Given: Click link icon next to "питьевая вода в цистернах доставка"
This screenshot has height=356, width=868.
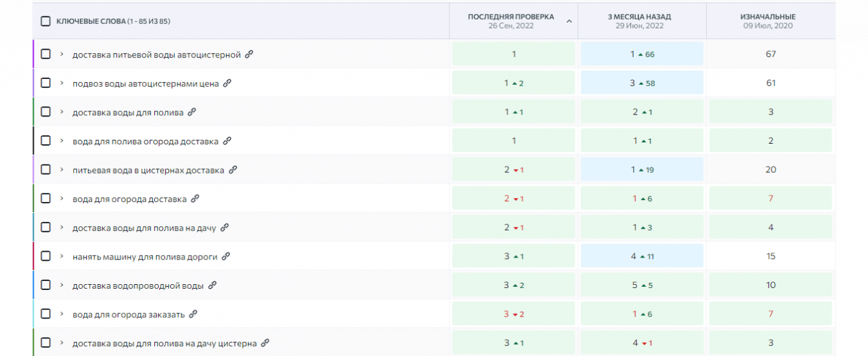Looking at the screenshot, I should (233, 170).
